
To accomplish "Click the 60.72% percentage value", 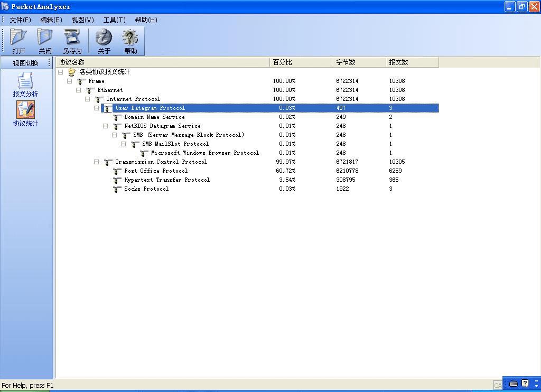I will point(285,171).
